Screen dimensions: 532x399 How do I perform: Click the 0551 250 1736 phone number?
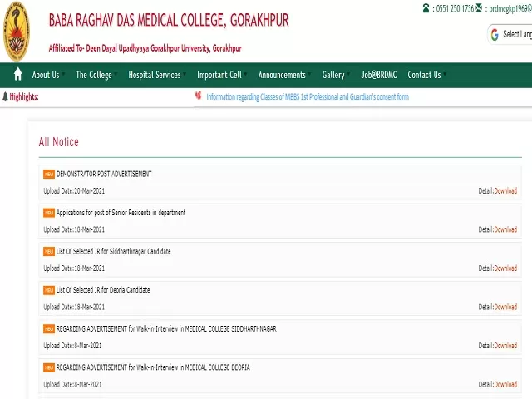(x=455, y=8)
